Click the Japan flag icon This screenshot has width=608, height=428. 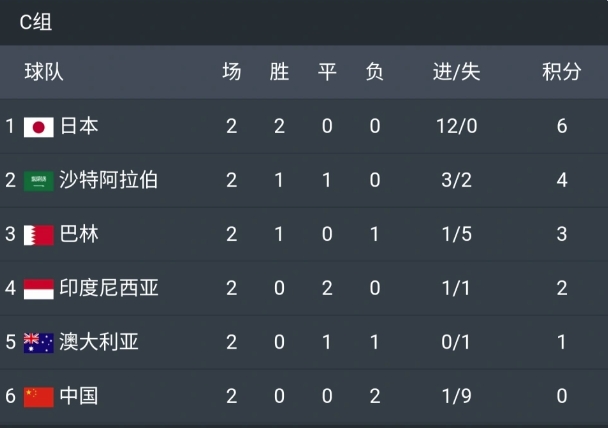click(38, 127)
